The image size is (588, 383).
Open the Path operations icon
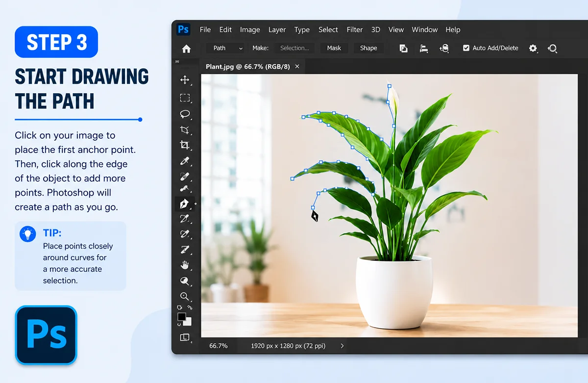click(403, 48)
